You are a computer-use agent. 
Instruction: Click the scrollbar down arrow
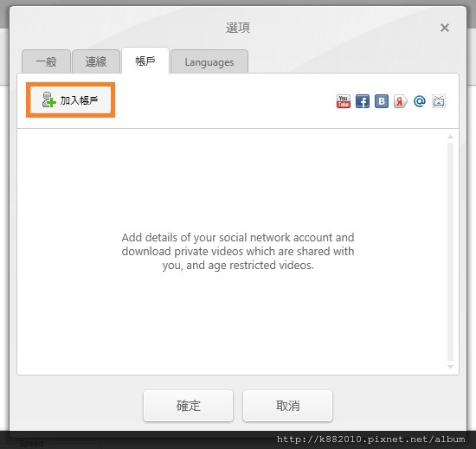(x=451, y=367)
